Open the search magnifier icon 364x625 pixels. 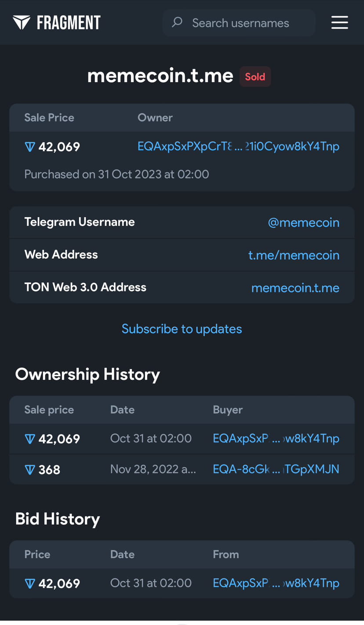pyautogui.click(x=177, y=22)
